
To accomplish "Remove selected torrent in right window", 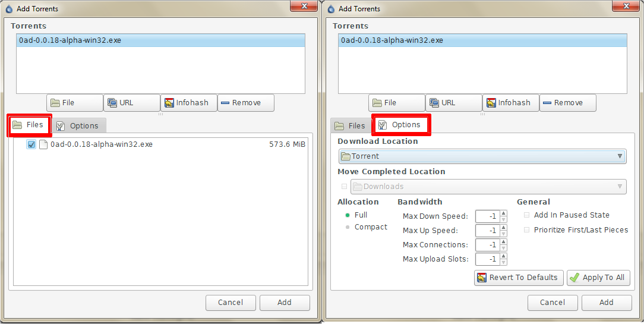I will (x=567, y=103).
